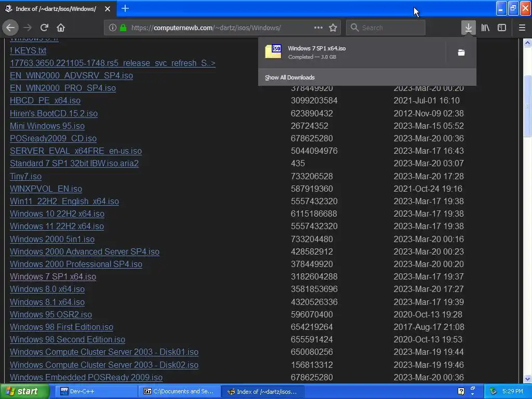
Task: Click the search magnifier icon
Action: pyautogui.click(x=354, y=28)
